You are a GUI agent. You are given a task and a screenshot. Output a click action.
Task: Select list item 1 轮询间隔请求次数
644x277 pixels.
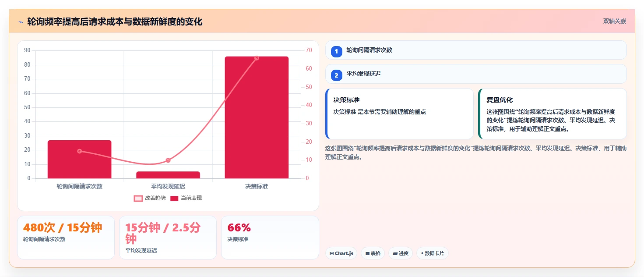(x=476, y=50)
